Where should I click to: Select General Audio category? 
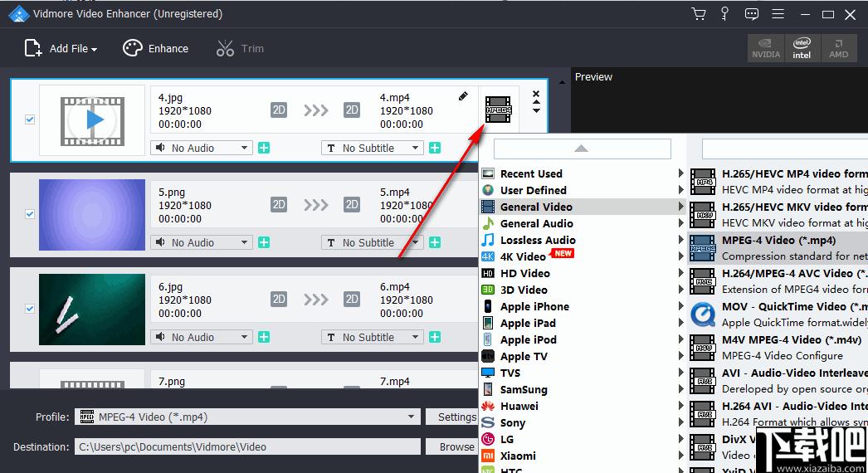(x=583, y=224)
